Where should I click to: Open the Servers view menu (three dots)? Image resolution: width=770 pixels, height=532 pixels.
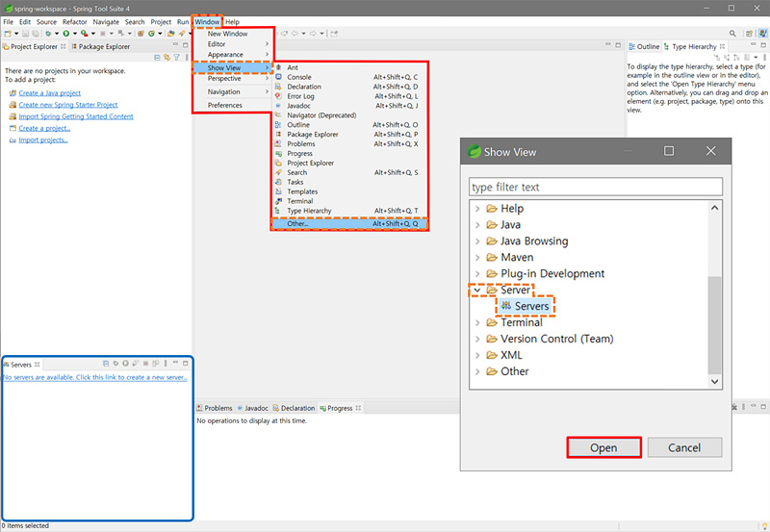coord(166,364)
